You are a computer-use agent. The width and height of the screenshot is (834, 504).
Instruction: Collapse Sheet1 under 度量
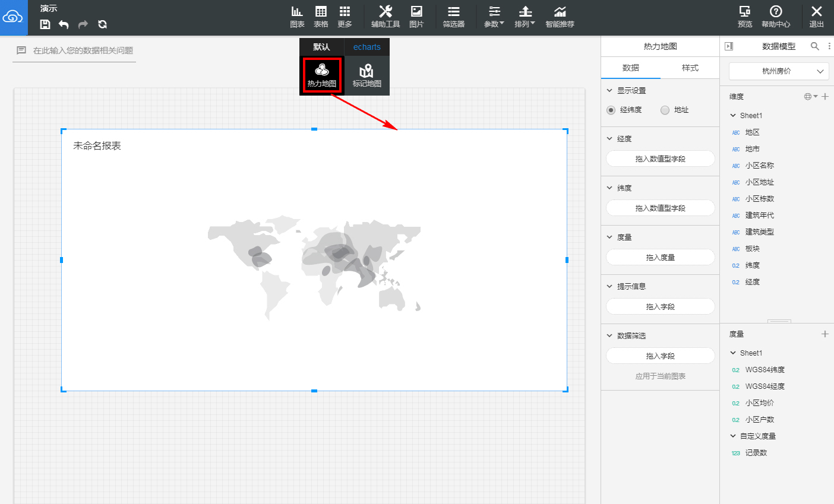pos(733,353)
